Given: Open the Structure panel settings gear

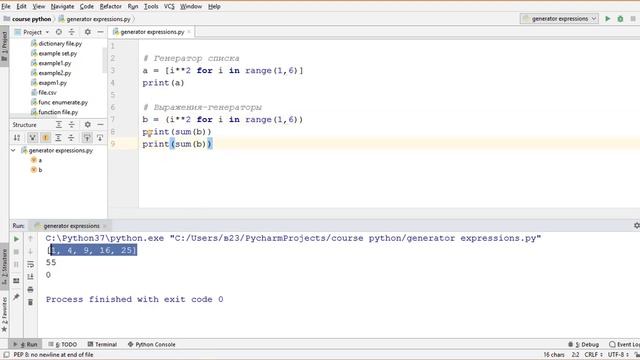Looking at the screenshot, I should click(87, 124).
